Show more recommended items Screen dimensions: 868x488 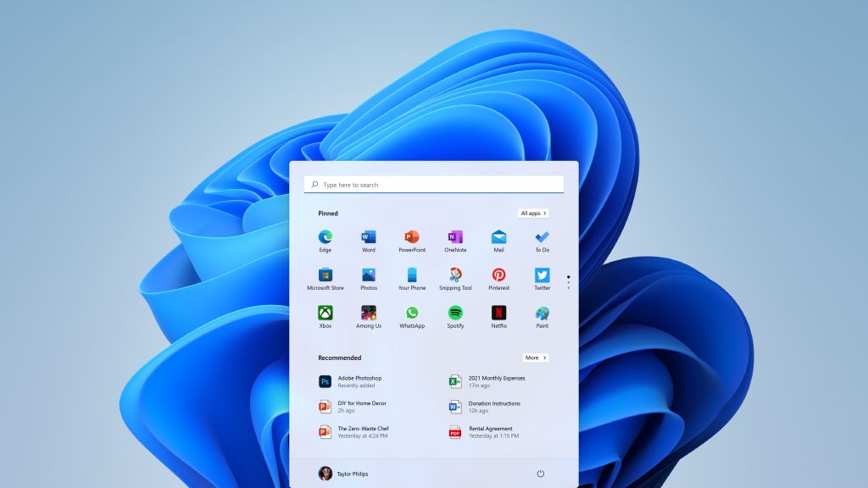point(535,357)
